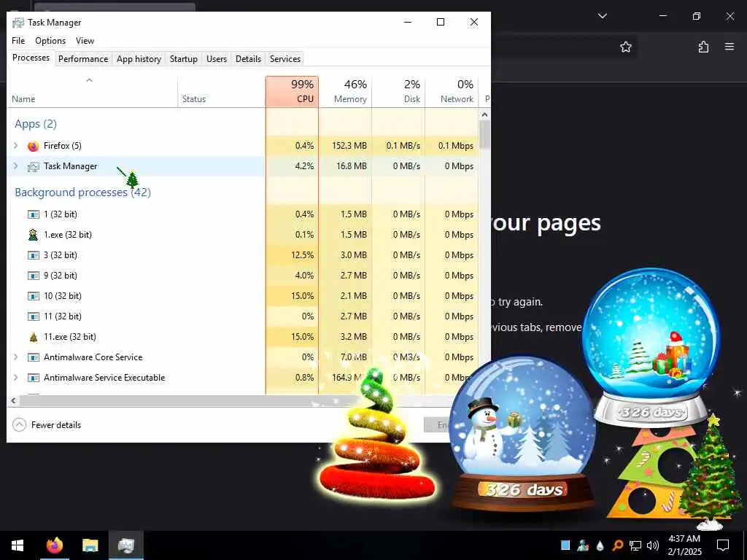Image resolution: width=747 pixels, height=560 pixels.
Task: Click the Antimalware Core Service icon
Action: click(x=34, y=357)
